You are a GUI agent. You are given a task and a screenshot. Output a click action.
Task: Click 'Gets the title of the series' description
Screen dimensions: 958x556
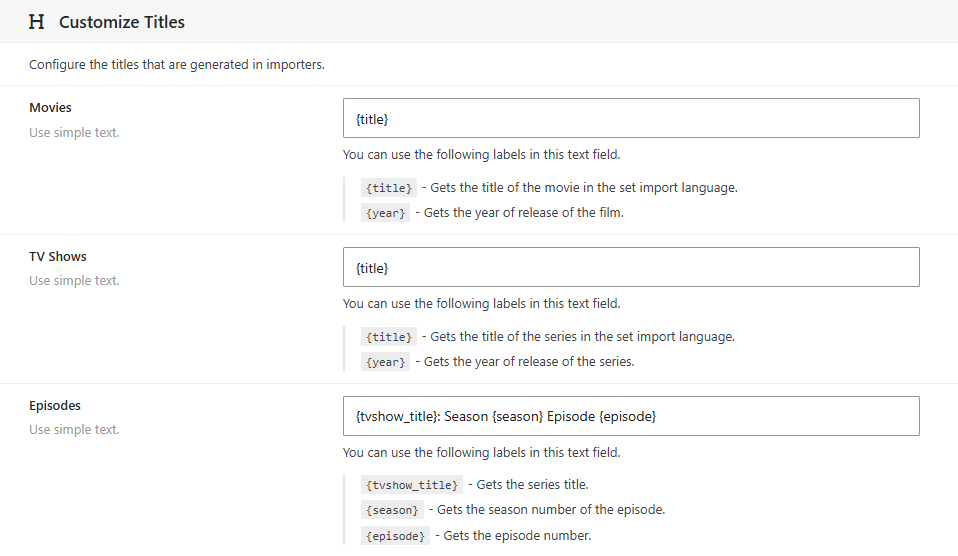coord(582,337)
